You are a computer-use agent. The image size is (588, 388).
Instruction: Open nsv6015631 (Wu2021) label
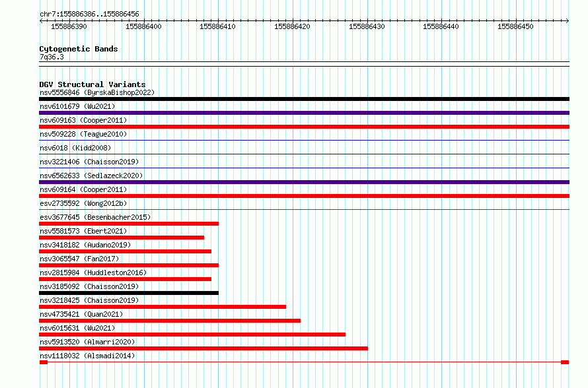(x=77, y=328)
